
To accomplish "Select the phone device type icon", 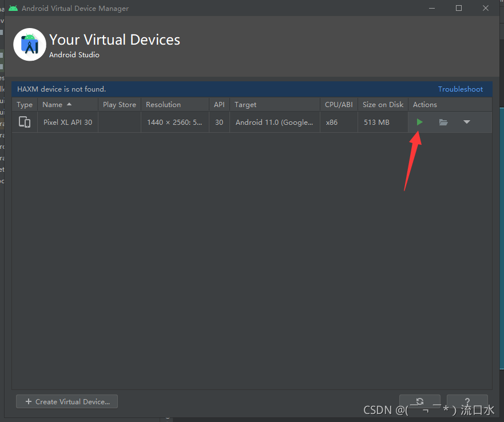I will 25,122.
